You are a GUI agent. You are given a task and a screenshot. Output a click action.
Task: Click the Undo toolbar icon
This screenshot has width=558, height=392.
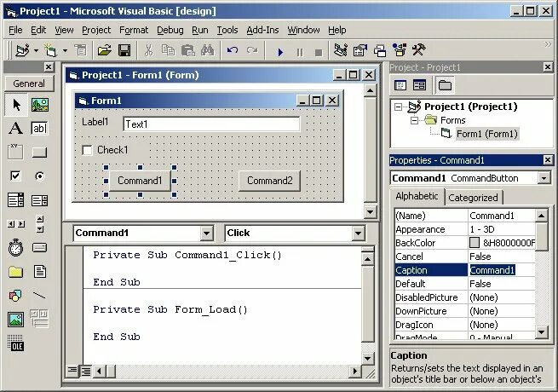(x=233, y=50)
